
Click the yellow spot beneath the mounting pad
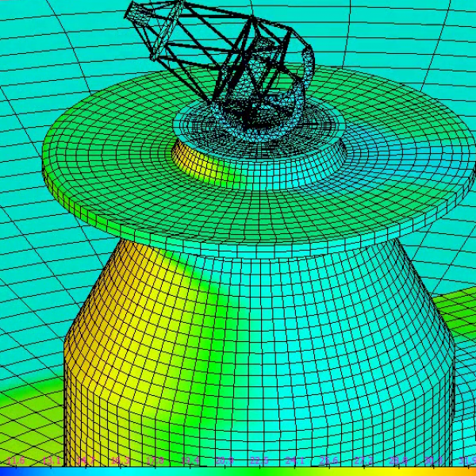pos(208,167)
